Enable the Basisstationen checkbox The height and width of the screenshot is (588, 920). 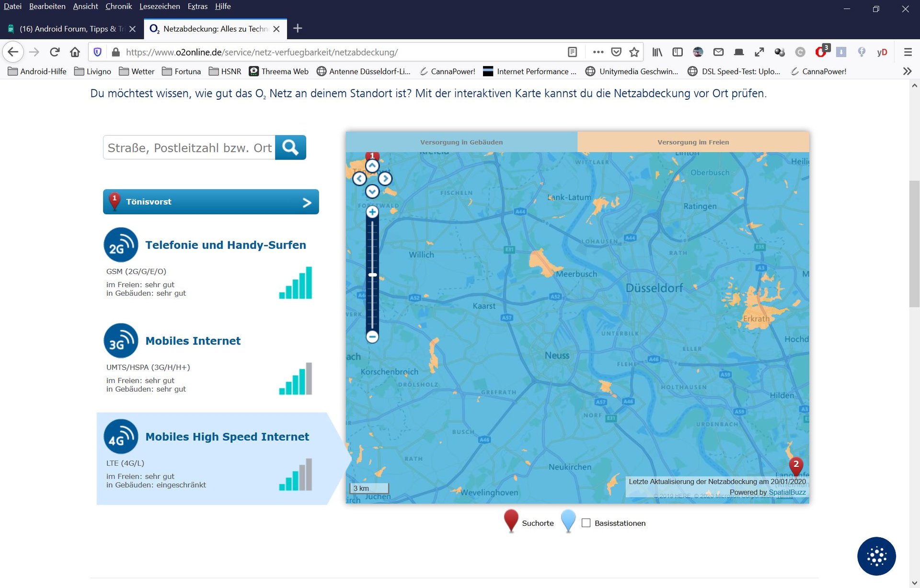click(x=586, y=523)
